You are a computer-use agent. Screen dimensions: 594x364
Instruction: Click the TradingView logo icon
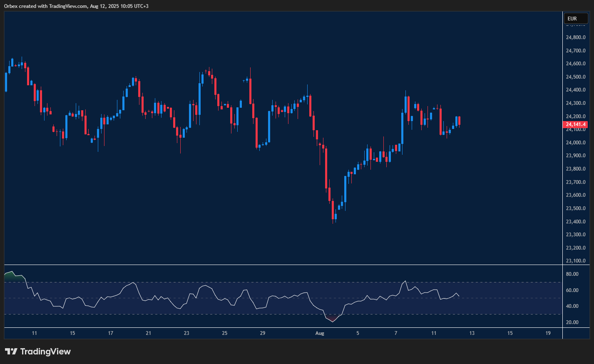point(12,352)
